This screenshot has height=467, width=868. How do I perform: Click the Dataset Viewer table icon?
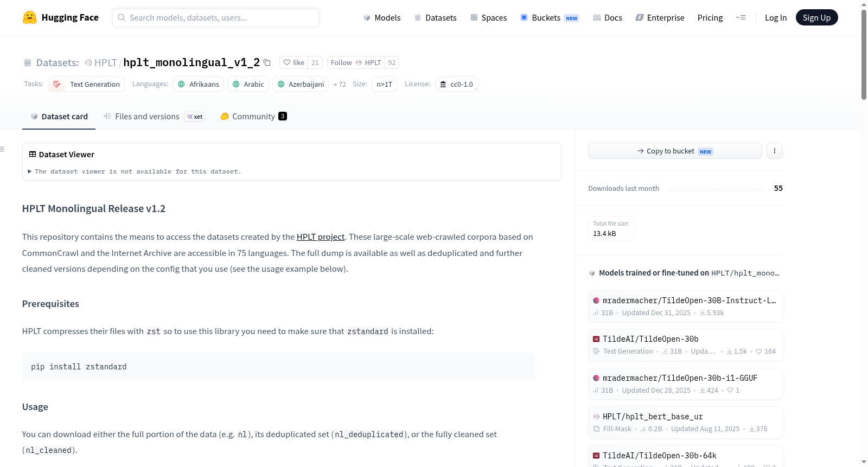point(33,154)
